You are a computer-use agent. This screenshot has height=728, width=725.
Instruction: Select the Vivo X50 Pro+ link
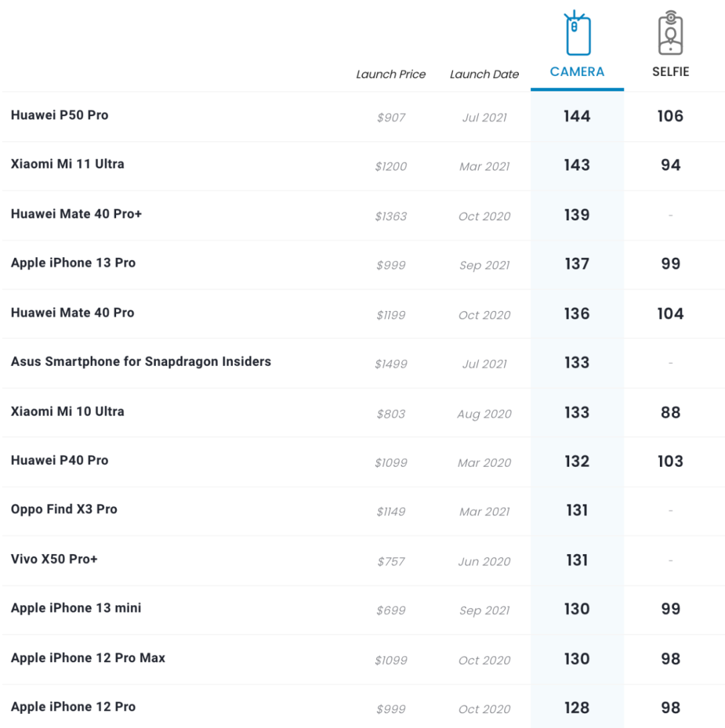[x=54, y=559]
